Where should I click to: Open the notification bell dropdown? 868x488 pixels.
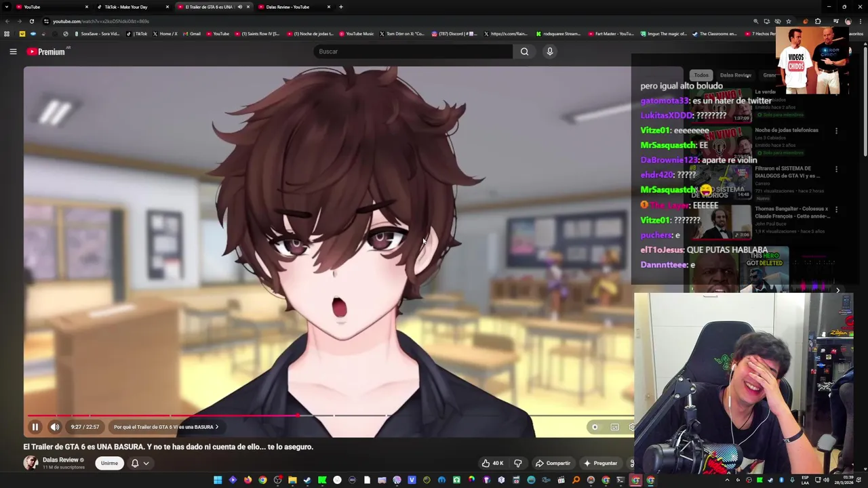point(140,463)
